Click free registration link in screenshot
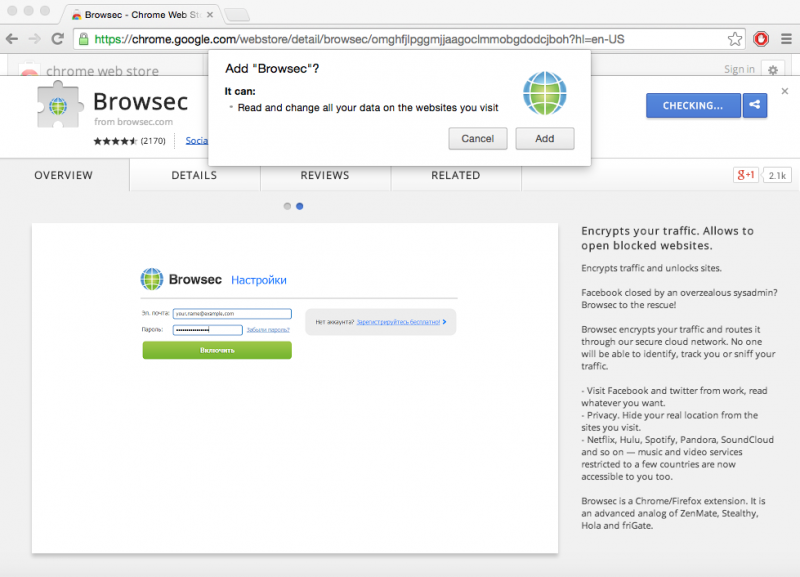The height and width of the screenshot is (577, 800). pos(398,322)
